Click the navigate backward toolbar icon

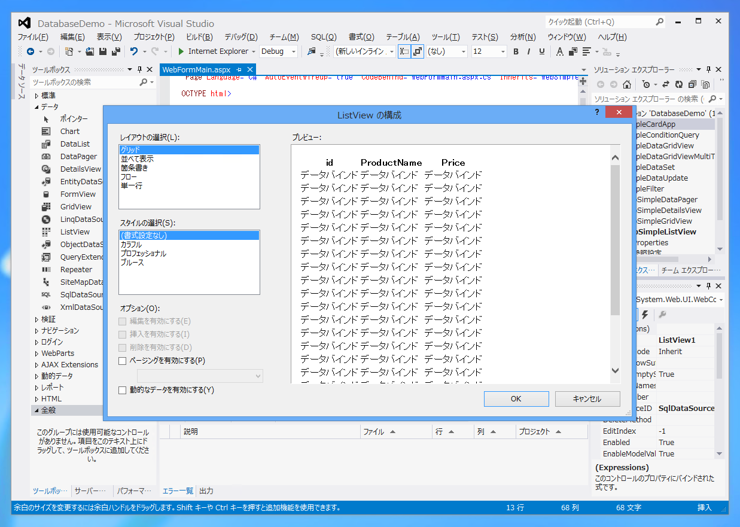(x=31, y=51)
